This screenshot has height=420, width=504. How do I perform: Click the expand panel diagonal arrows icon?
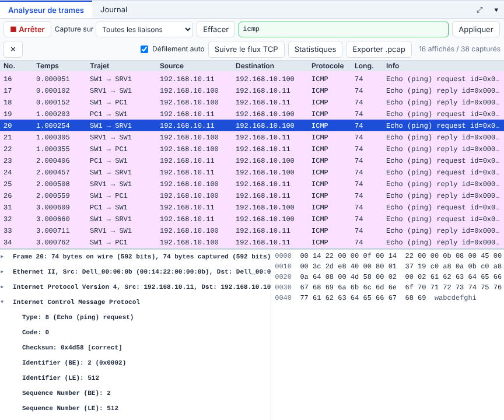480,10
